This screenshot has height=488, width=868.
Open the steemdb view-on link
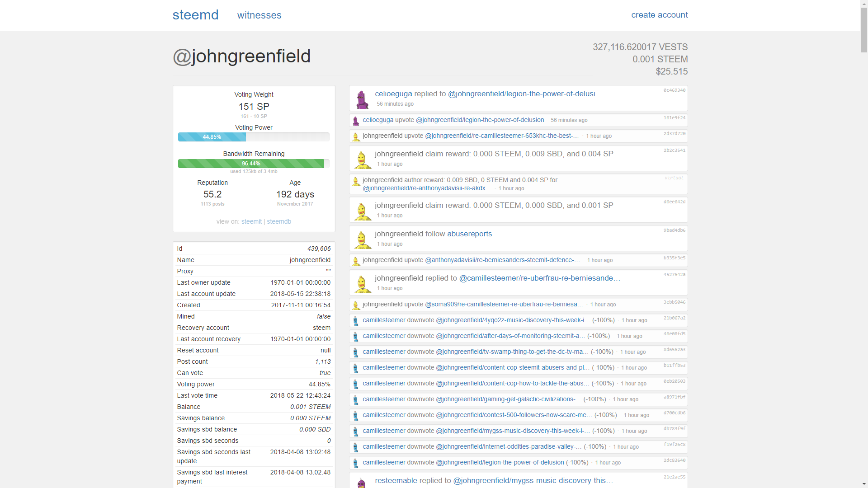point(279,221)
